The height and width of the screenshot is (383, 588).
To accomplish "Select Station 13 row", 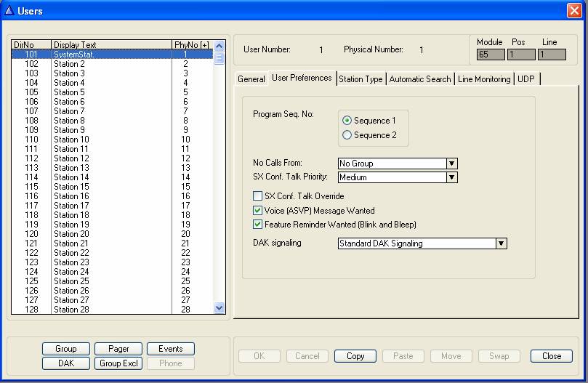I will (x=112, y=168).
